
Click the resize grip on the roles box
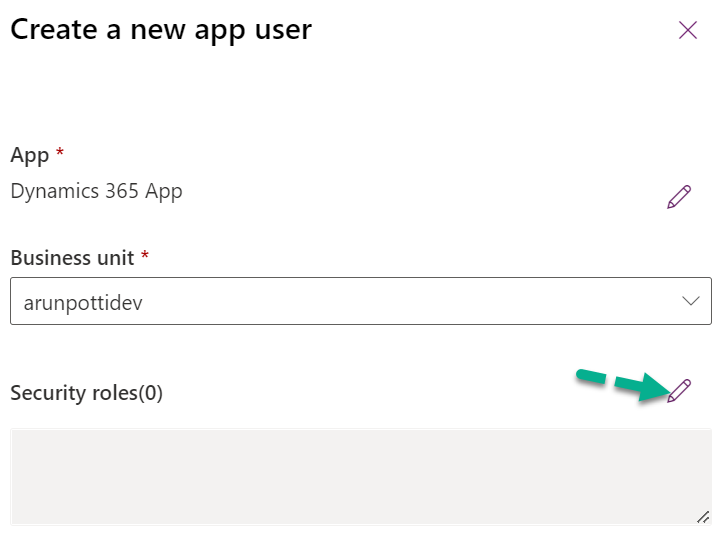(703, 516)
